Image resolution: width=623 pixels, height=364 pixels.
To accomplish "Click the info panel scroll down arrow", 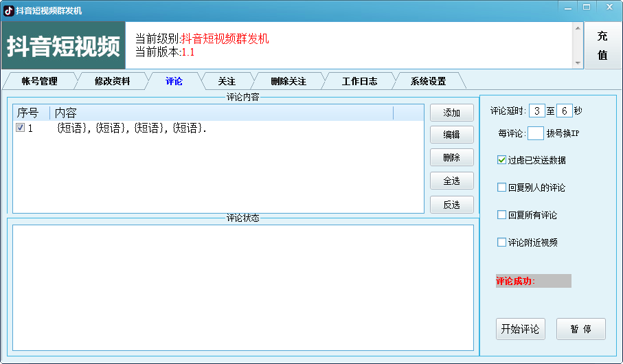I will coord(578,64).
